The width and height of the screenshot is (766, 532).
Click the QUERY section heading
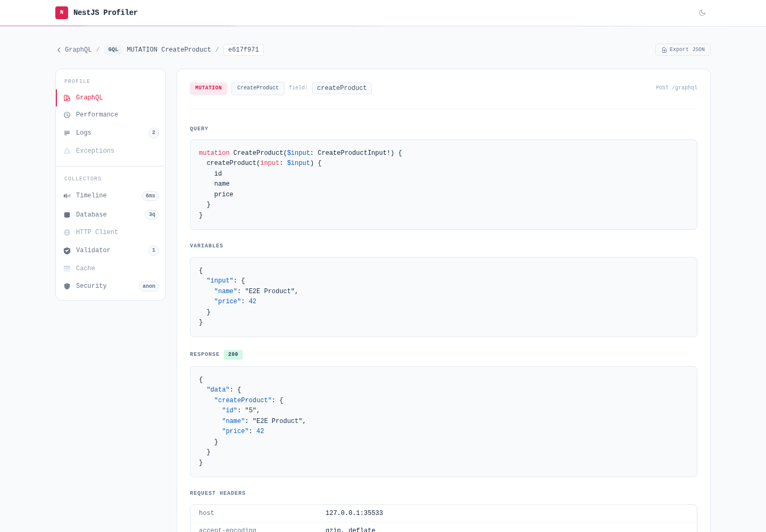tap(199, 129)
